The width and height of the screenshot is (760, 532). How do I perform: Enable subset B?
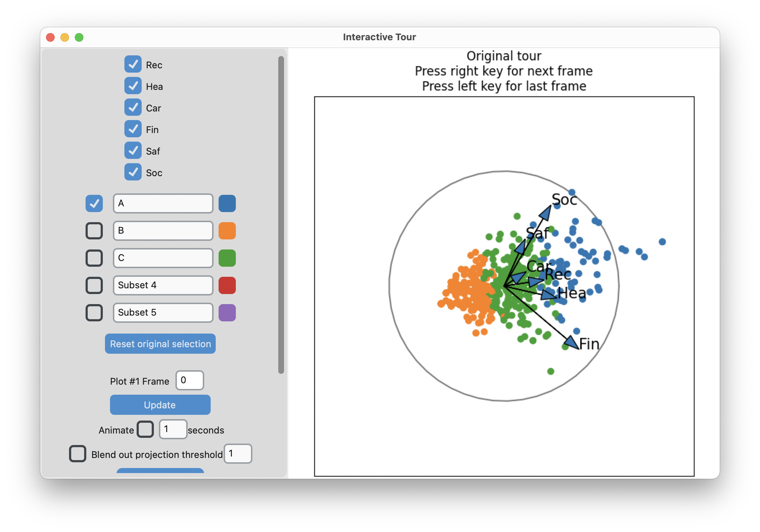(94, 231)
